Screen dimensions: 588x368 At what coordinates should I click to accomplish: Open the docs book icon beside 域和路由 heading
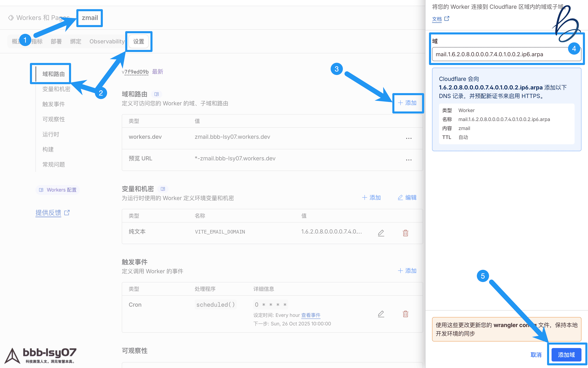coord(157,94)
